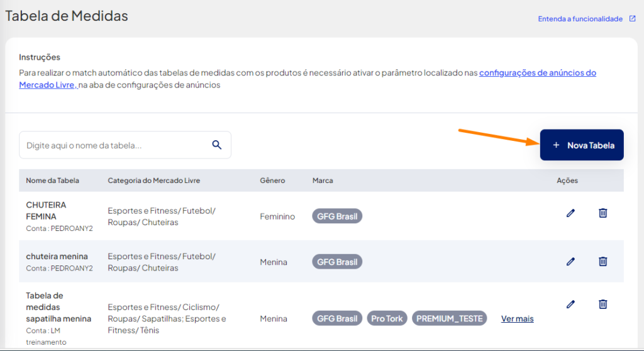Screen dimensions: 644x351
Task: Click the Categoria do Mercado Livre column header
Action: [x=154, y=181]
